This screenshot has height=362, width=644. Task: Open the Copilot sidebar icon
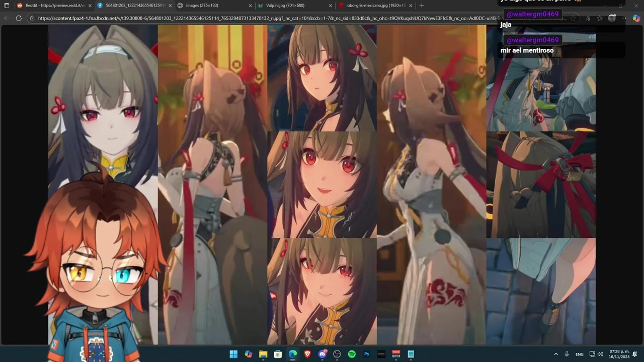coord(636,18)
